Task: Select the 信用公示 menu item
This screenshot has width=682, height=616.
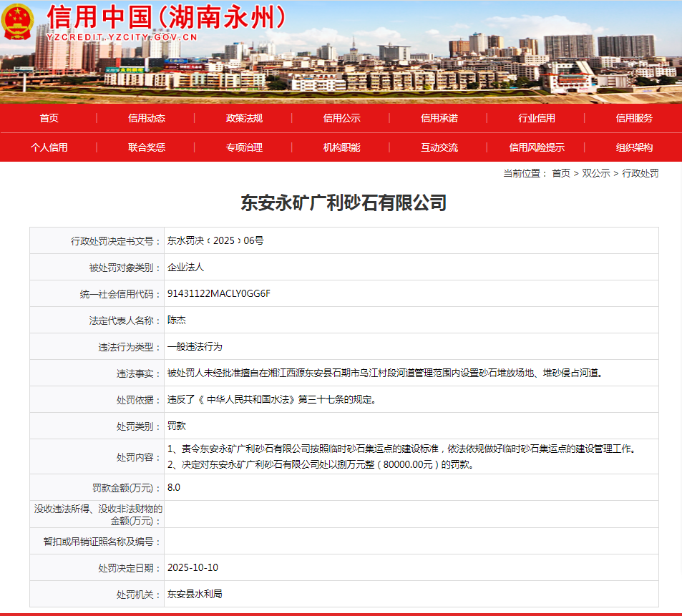Action: click(x=341, y=118)
